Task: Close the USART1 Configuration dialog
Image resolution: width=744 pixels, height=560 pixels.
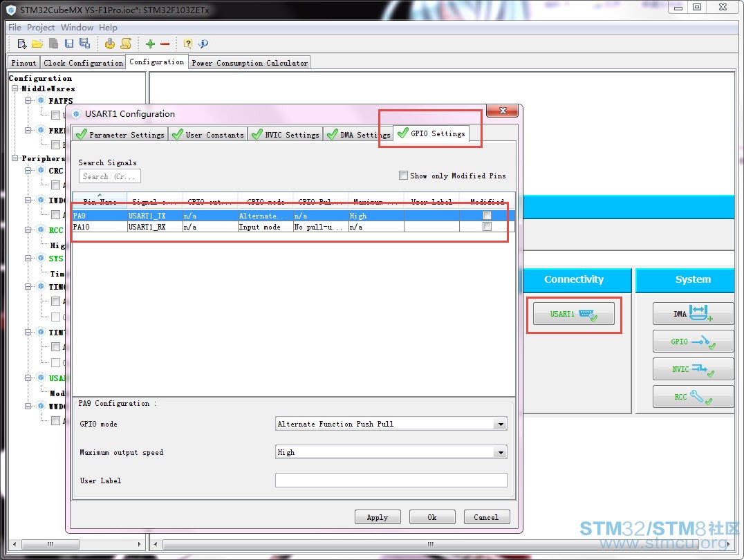Action: point(503,111)
